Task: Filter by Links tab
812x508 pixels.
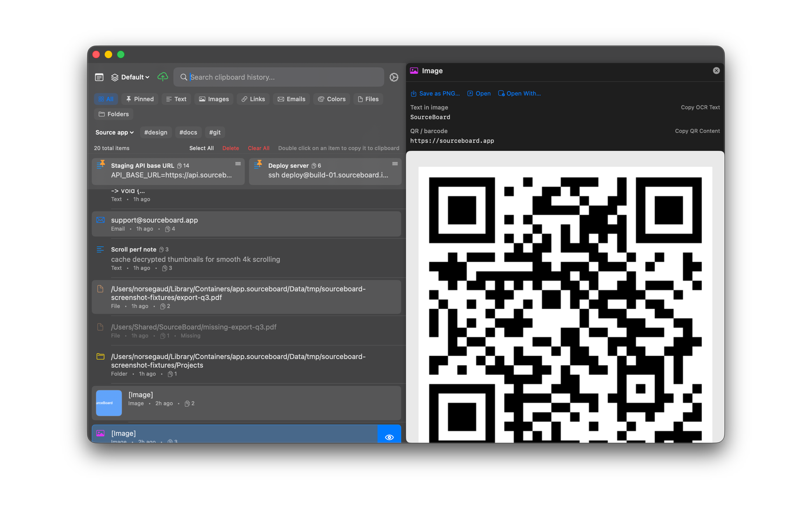Action: pyautogui.click(x=253, y=99)
